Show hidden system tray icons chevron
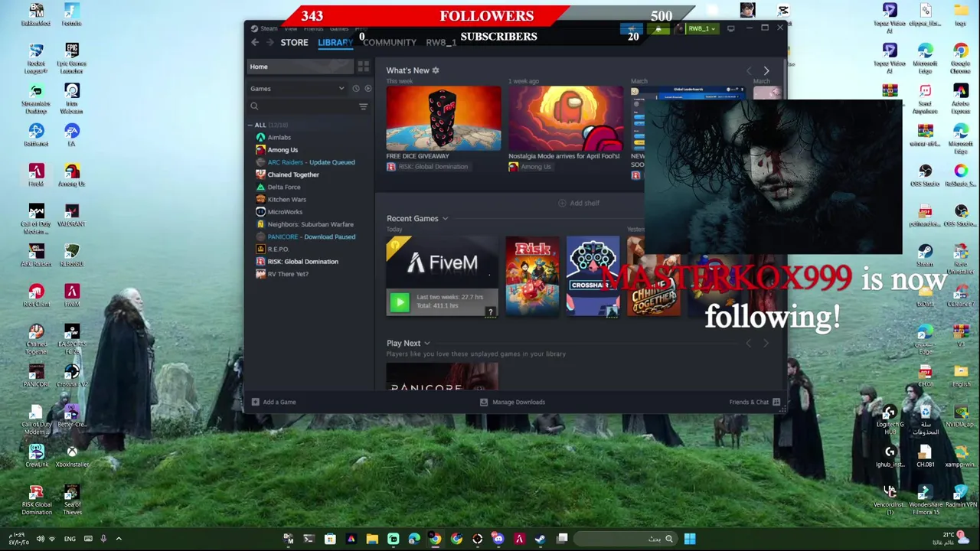Viewport: 980px width, 551px height. pos(119,539)
